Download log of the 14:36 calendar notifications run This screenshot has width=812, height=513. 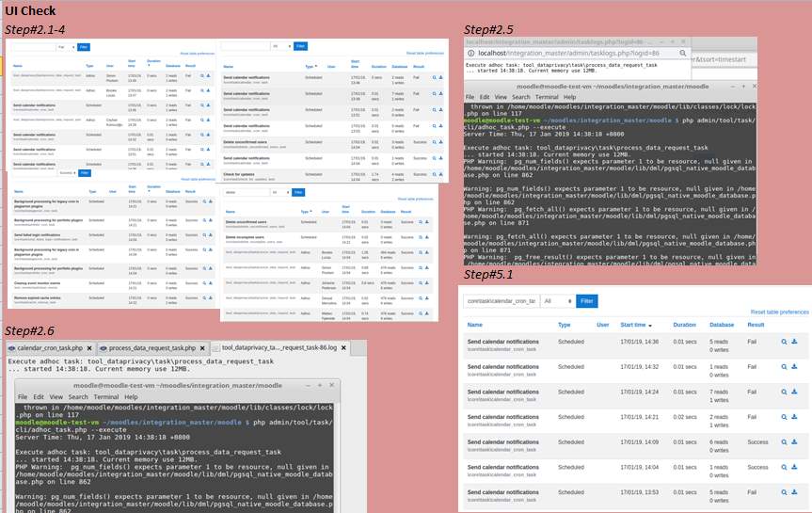pos(794,342)
